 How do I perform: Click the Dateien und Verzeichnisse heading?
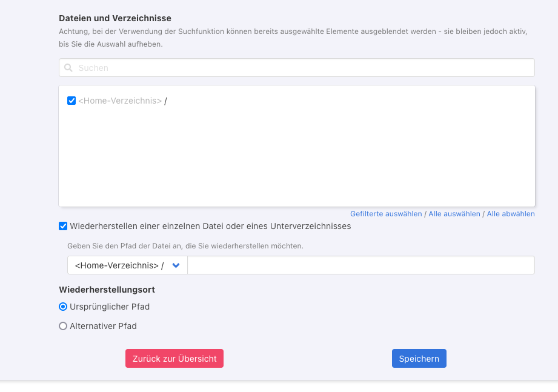point(115,19)
